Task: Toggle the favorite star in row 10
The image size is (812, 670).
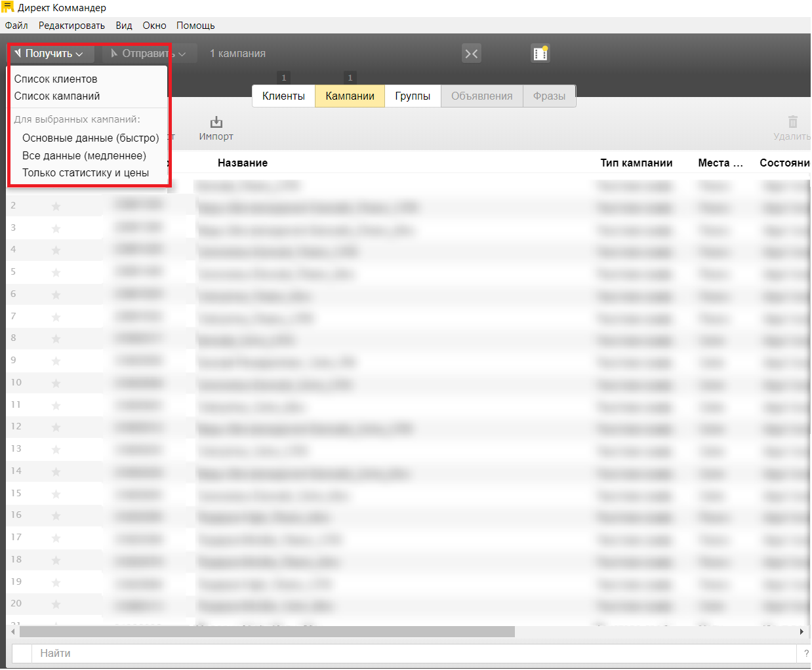Action: (56, 384)
